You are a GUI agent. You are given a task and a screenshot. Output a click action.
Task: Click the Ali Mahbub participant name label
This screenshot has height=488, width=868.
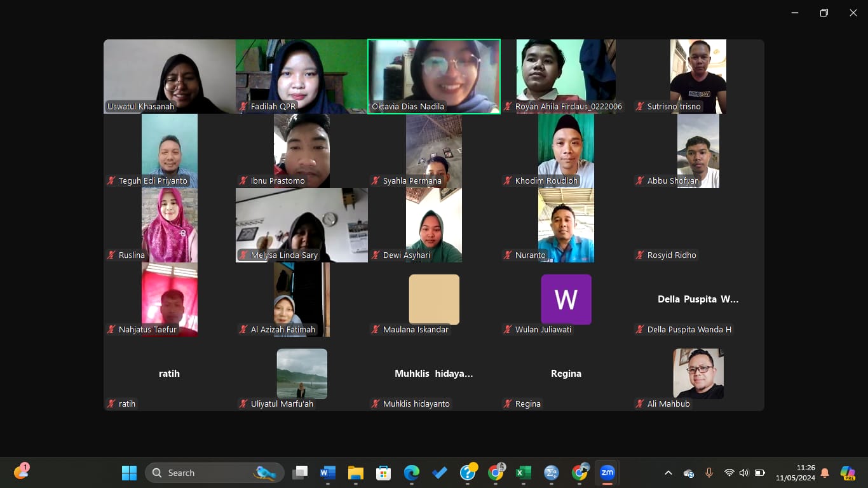(x=668, y=403)
